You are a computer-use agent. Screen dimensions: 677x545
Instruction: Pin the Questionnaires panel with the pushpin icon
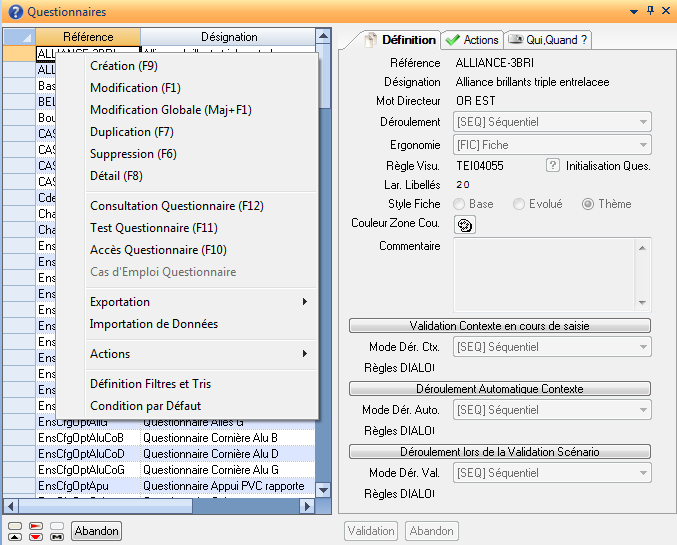point(650,11)
